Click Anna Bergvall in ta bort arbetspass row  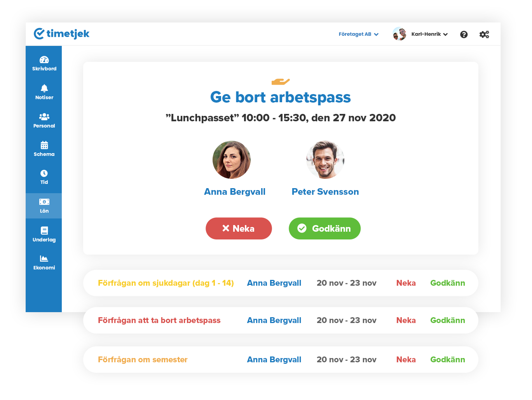tap(274, 320)
